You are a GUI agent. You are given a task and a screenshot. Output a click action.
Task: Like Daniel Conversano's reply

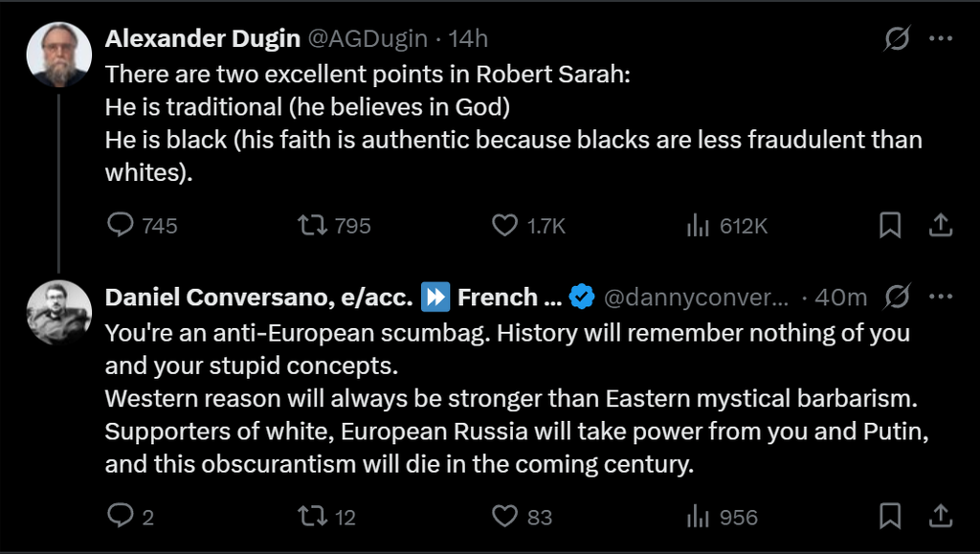point(504,517)
